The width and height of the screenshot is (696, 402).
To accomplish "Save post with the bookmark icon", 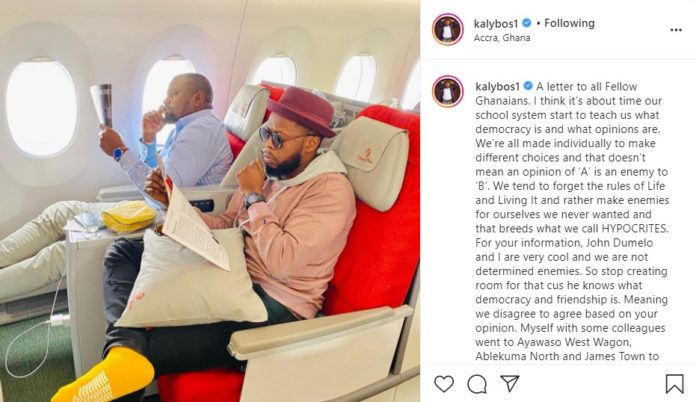I will coord(674,384).
